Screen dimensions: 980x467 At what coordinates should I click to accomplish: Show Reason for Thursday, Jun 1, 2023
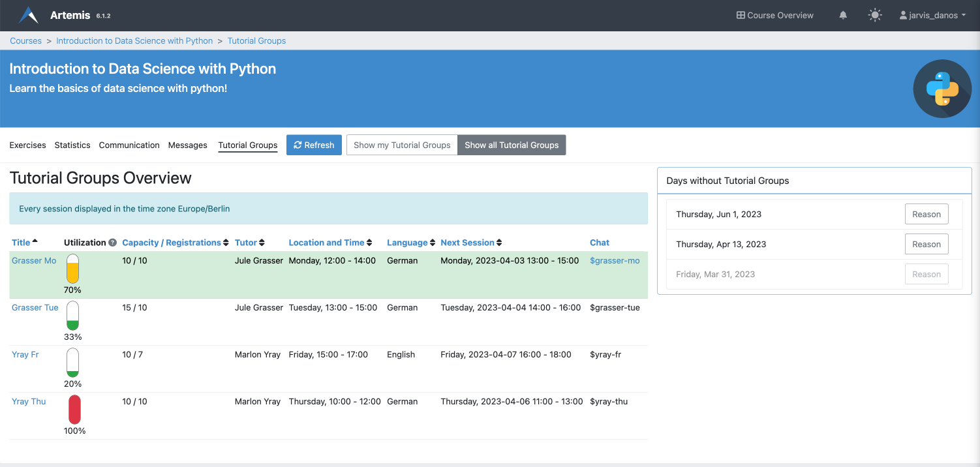(926, 214)
